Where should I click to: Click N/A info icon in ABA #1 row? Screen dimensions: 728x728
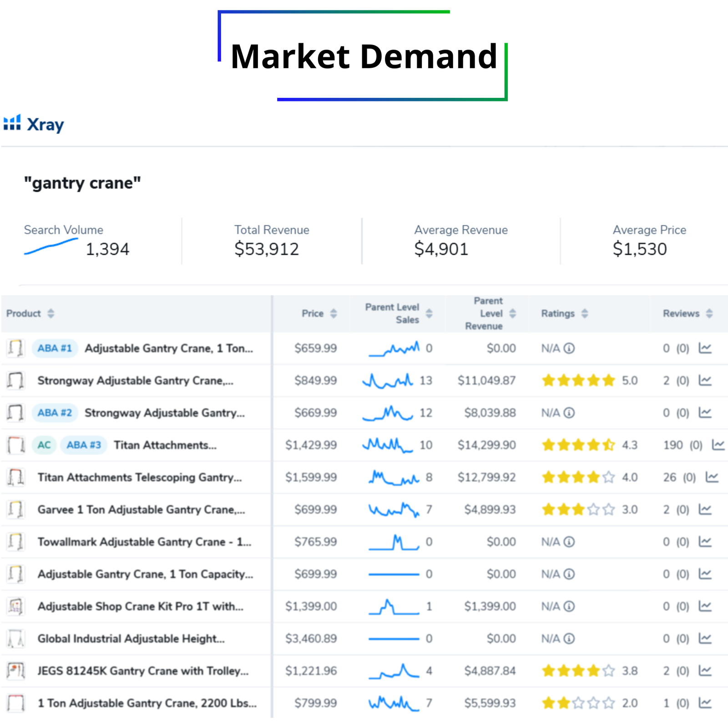[569, 349]
